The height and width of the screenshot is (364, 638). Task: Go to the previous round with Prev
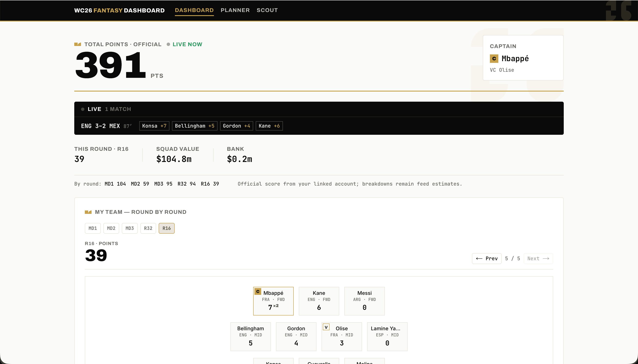(x=487, y=259)
